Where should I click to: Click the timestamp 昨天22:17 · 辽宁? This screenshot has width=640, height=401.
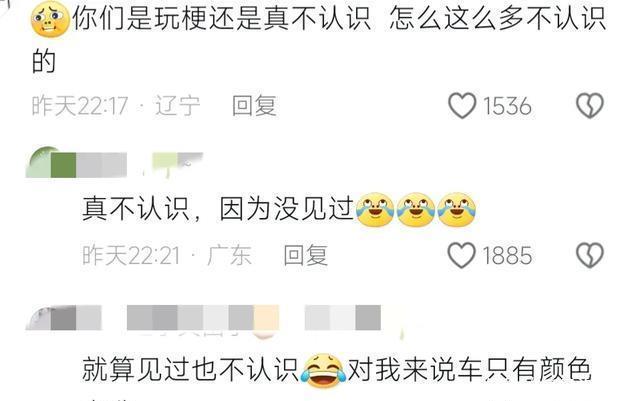tap(116, 106)
